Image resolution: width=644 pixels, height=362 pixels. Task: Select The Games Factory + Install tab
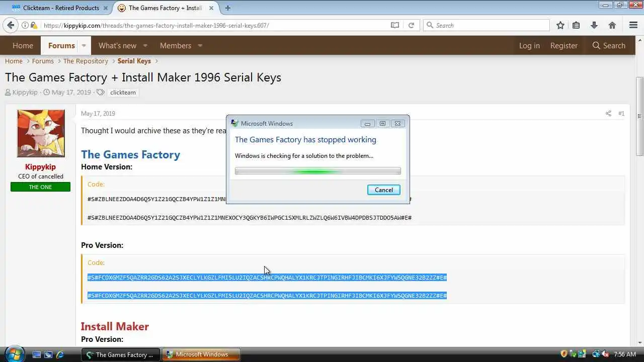point(165,8)
